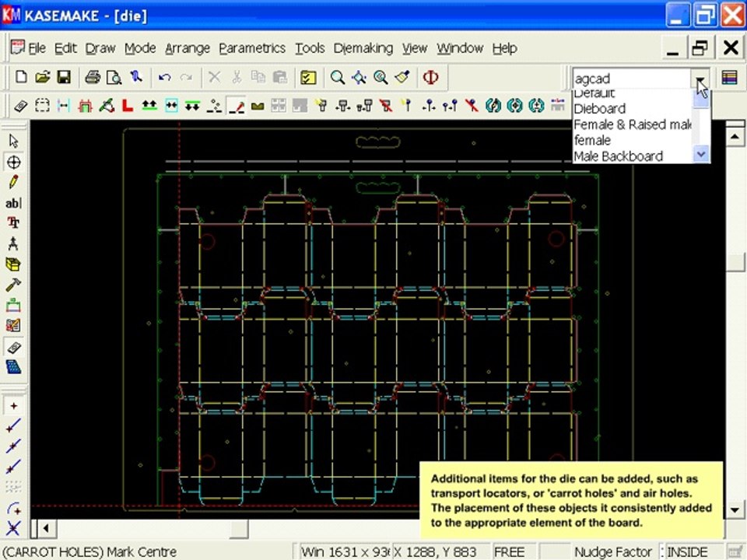
Task: Click the New document icon
Action: click(x=21, y=77)
